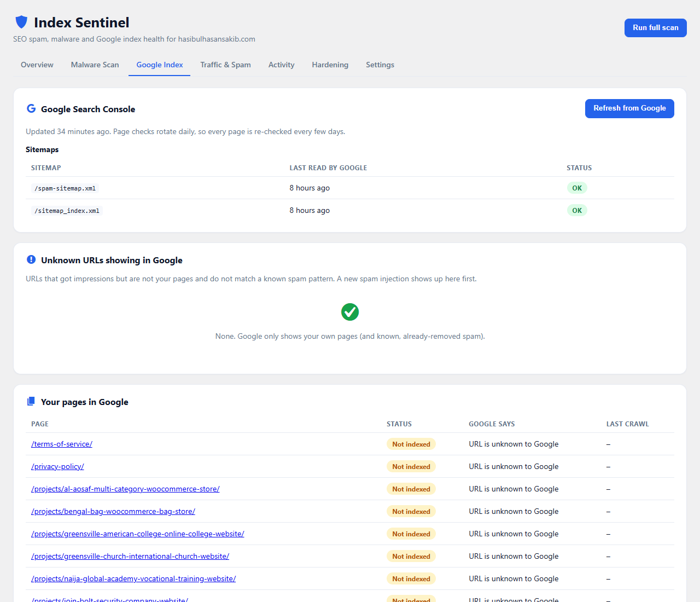Open the /privacy-policy/ page link

coord(57,466)
